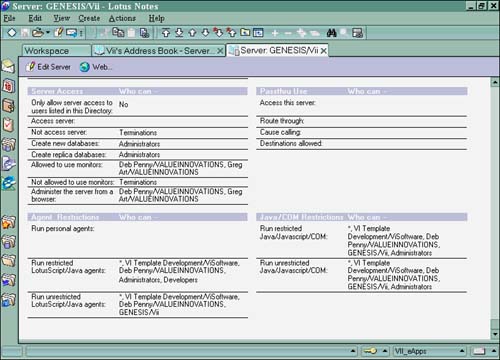Open the Create menu
This screenshot has width=500, height=360.
[89, 18]
